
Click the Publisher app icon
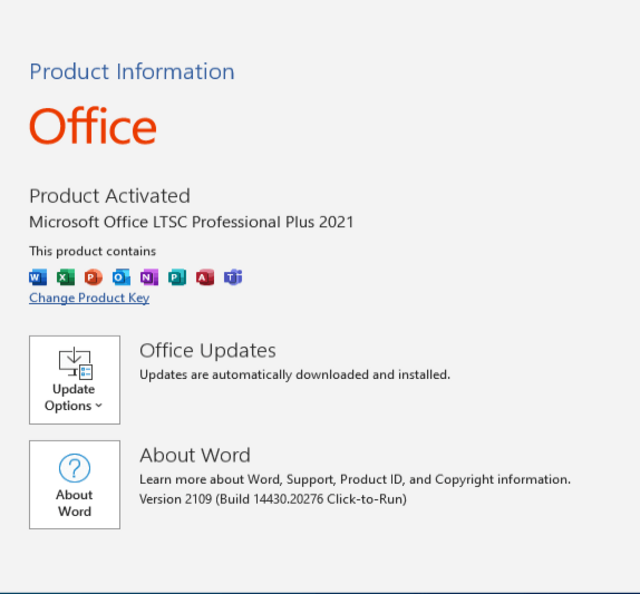177,277
